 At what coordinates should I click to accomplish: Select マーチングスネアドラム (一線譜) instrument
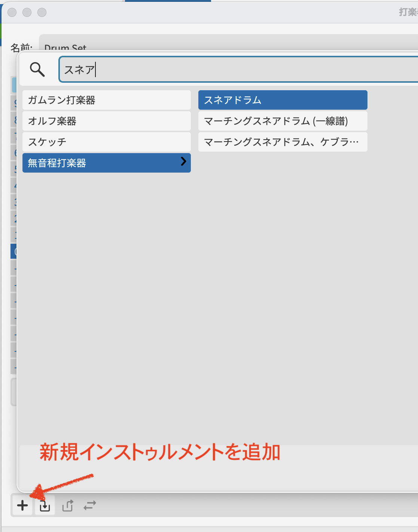(283, 121)
